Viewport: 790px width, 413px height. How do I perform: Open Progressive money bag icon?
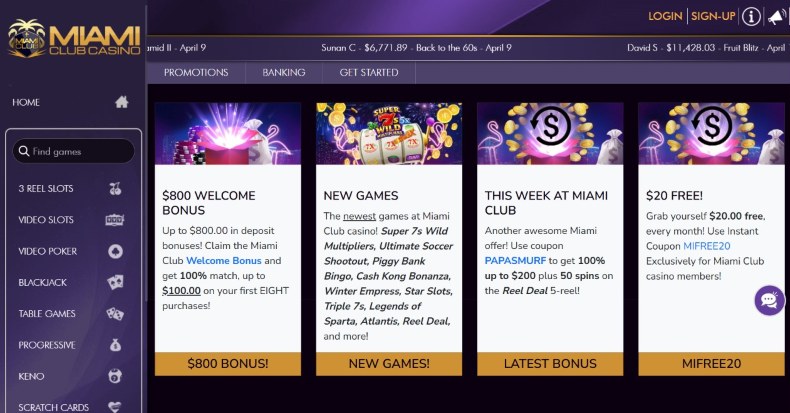click(115, 345)
